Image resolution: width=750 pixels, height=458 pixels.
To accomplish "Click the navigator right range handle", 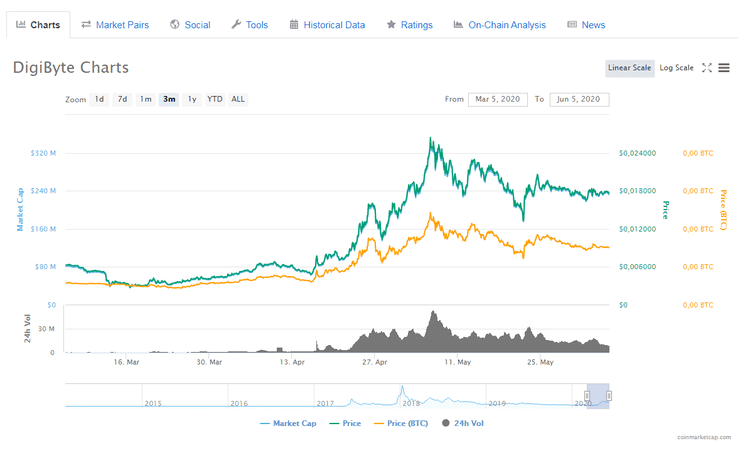I will (x=608, y=396).
